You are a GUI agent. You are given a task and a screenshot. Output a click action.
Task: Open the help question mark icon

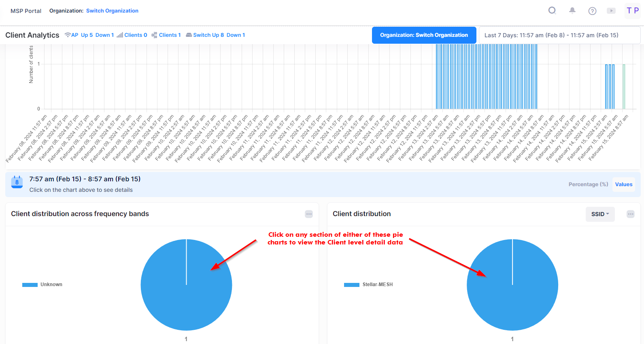(592, 11)
